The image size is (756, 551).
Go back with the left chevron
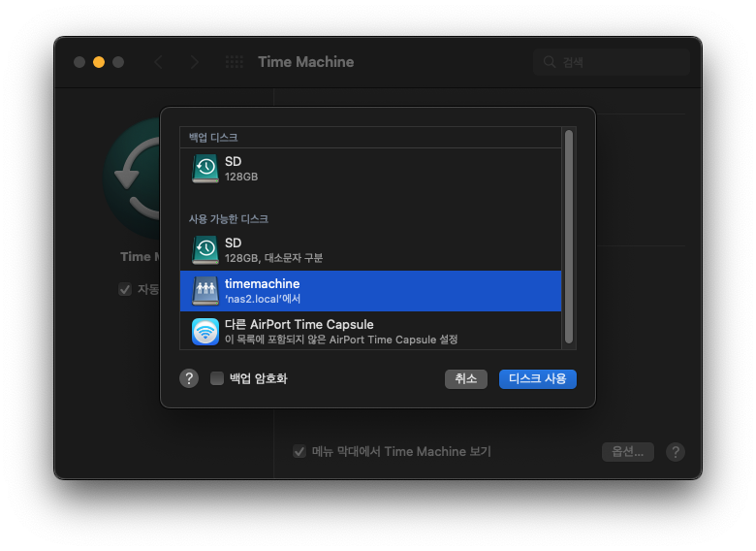tap(158, 62)
